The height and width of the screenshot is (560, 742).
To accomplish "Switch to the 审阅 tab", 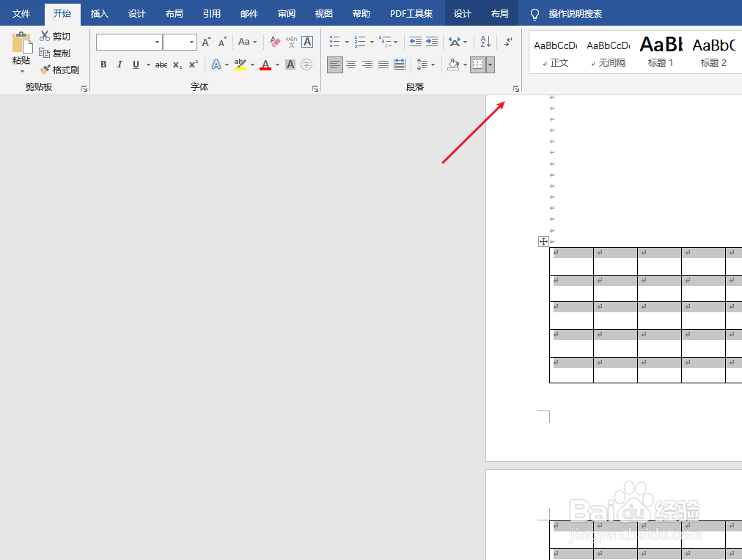I will (x=286, y=14).
